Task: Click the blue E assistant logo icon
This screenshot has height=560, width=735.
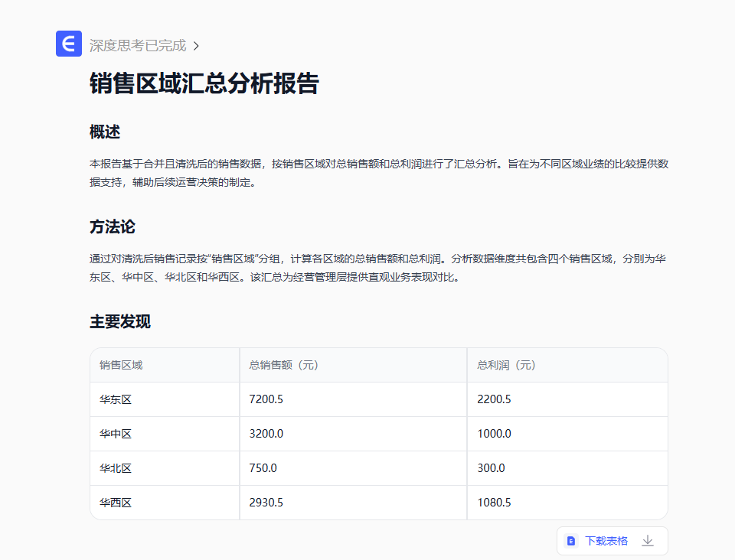Action: pyautogui.click(x=69, y=44)
